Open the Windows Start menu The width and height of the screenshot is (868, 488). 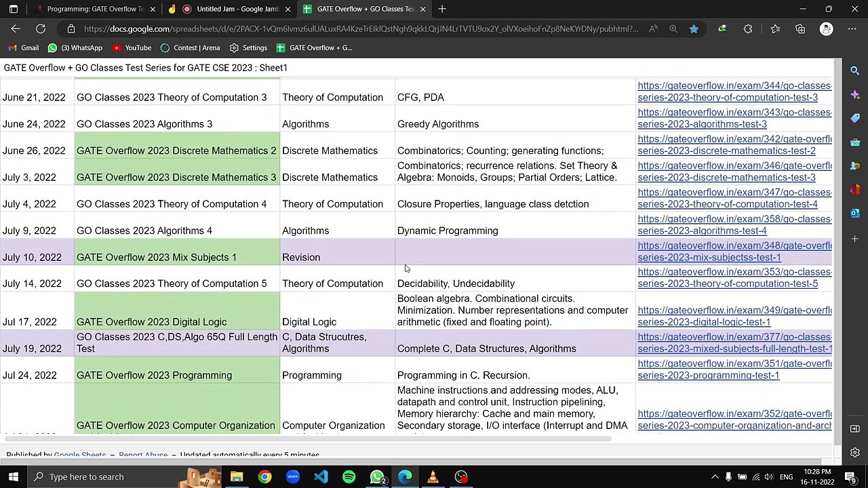[14, 476]
